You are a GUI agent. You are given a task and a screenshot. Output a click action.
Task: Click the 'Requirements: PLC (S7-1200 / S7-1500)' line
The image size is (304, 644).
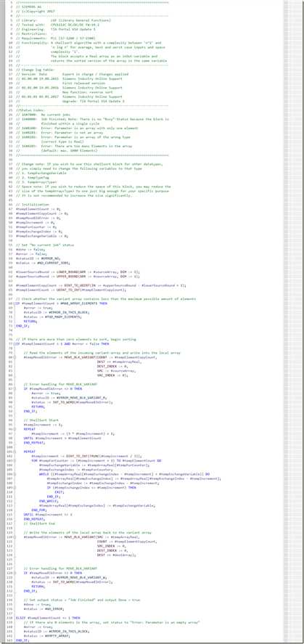click(55, 38)
